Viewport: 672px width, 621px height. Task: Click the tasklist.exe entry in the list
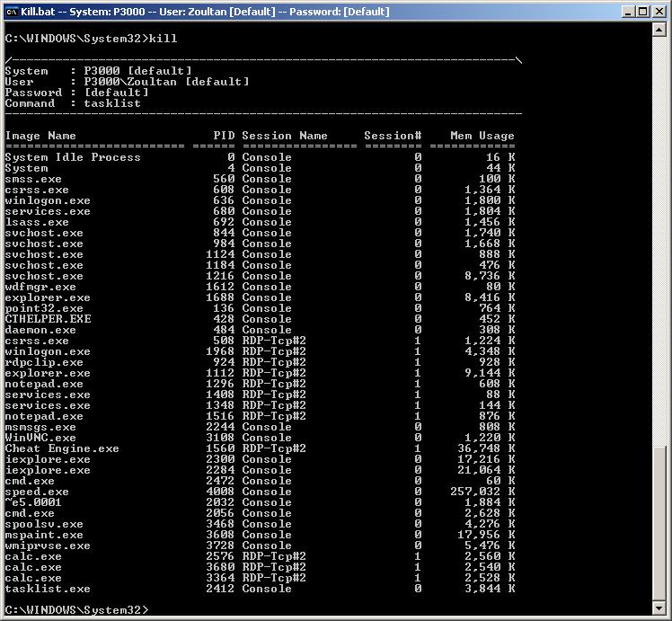(48, 589)
